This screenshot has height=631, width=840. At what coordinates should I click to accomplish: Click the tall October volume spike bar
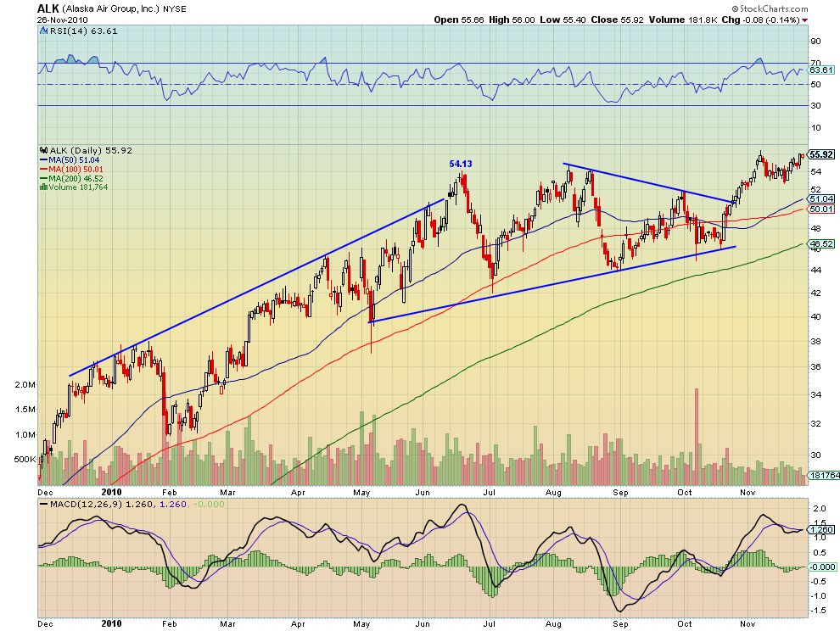point(697,437)
